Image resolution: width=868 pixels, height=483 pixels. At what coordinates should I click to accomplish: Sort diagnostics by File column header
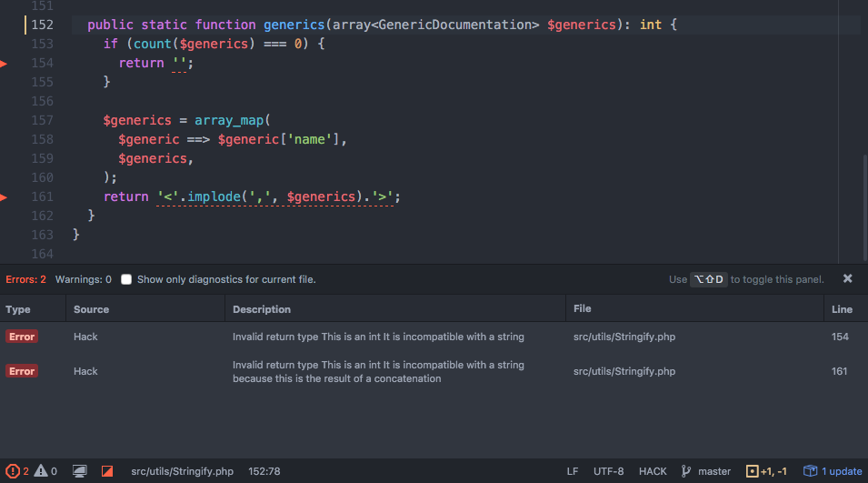(694, 309)
